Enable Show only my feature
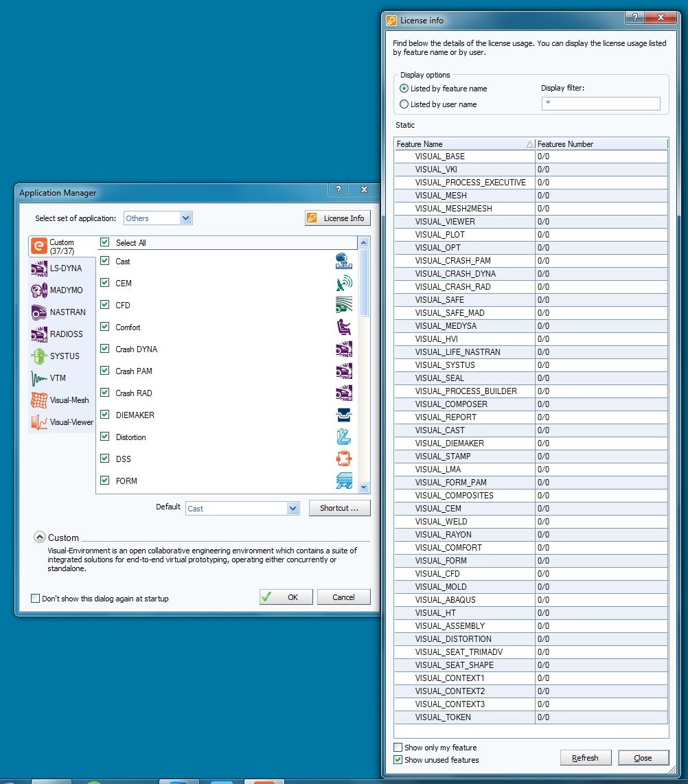The height and width of the screenshot is (784, 688). pos(398,748)
